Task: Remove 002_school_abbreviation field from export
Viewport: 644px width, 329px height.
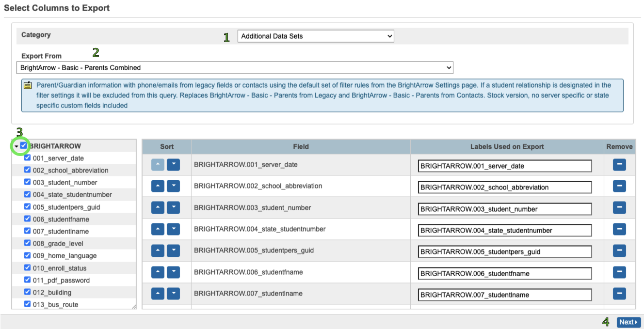Action: tap(619, 186)
